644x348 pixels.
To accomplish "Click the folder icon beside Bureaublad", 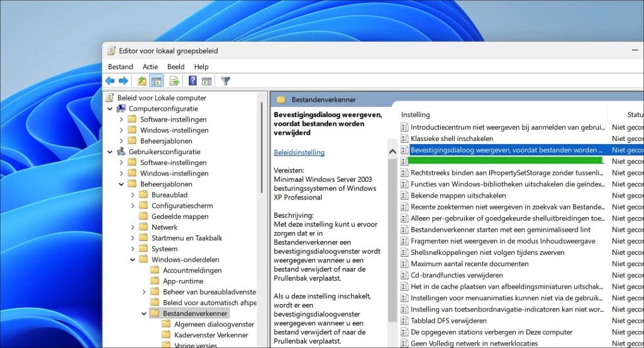I will [x=143, y=194].
